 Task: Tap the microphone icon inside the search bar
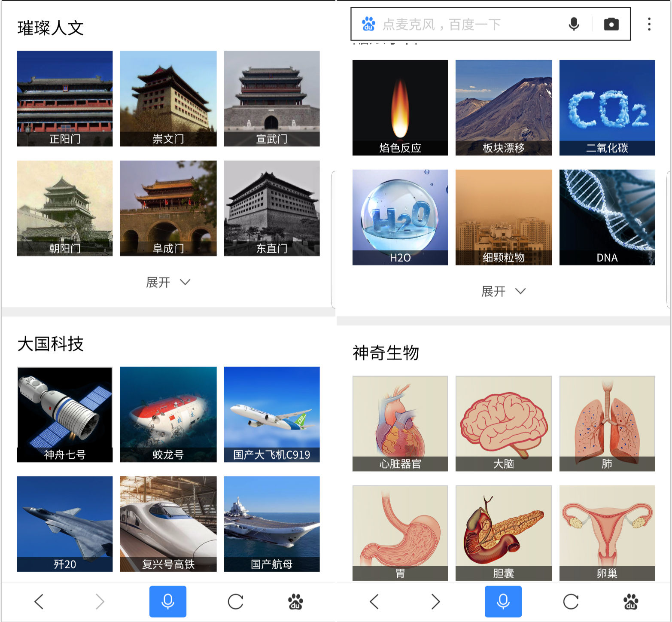(574, 24)
